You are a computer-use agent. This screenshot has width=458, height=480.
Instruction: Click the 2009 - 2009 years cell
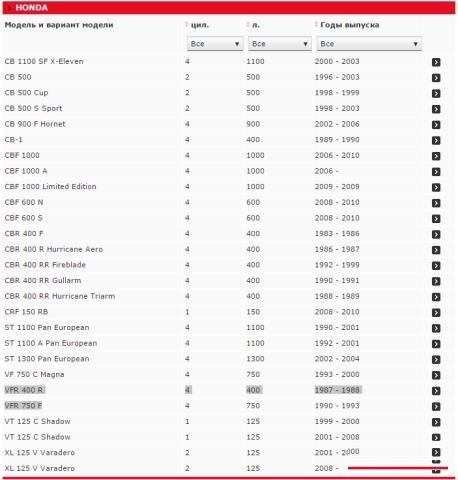pos(337,187)
